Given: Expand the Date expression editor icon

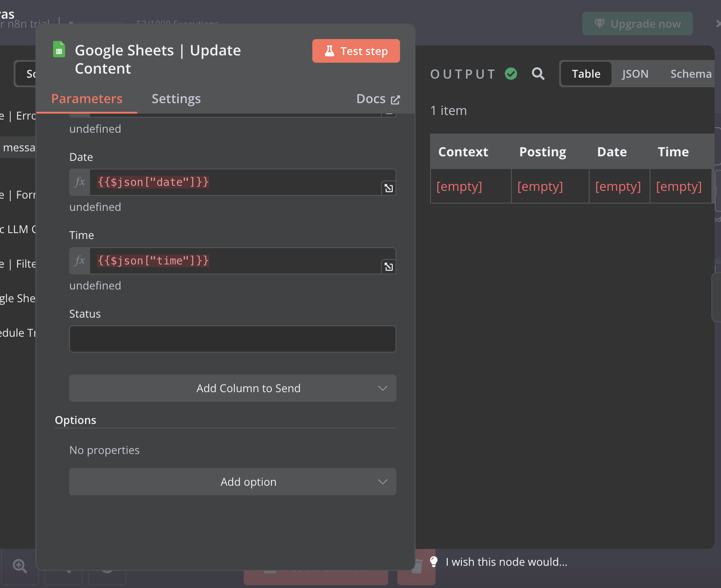Looking at the screenshot, I should pyautogui.click(x=389, y=188).
